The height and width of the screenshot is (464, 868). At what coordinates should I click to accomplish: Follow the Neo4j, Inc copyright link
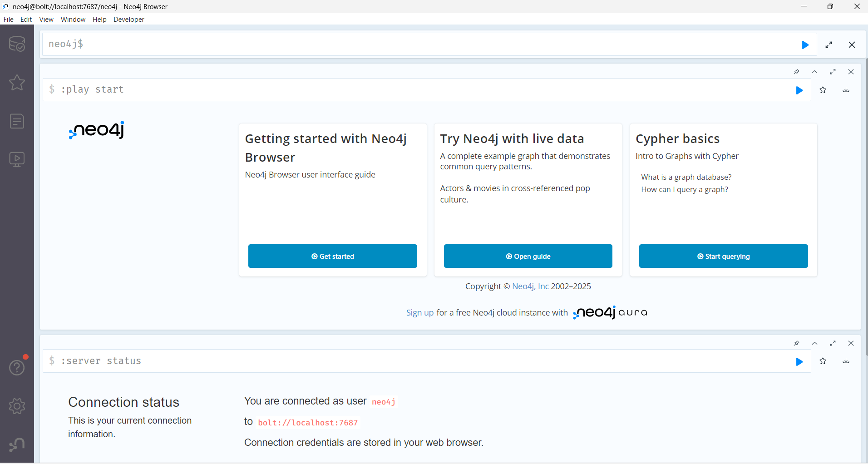pyautogui.click(x=530, y=286)
